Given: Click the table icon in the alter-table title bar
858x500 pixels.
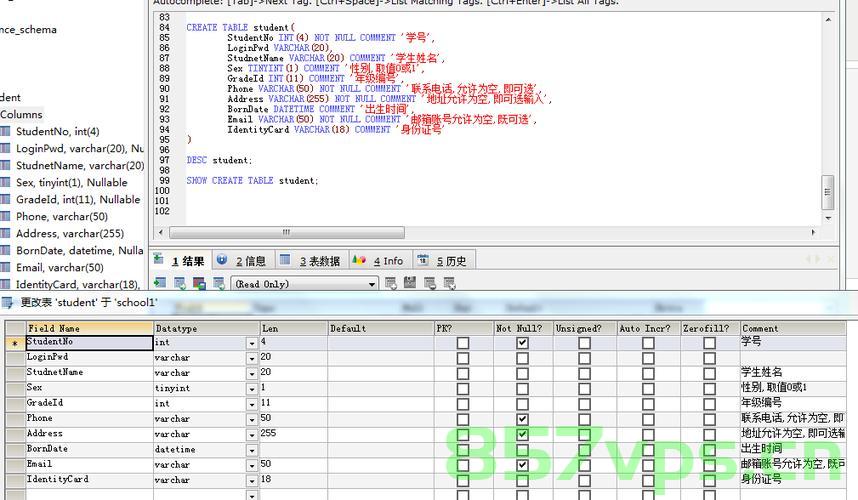Looking at the screenshot, I should [x=8, y=302].
